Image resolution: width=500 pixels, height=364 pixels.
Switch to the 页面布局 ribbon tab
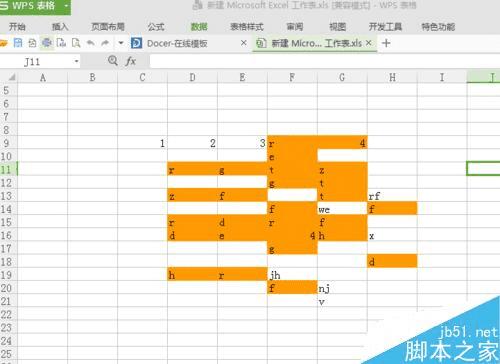[x=108, y=27]
